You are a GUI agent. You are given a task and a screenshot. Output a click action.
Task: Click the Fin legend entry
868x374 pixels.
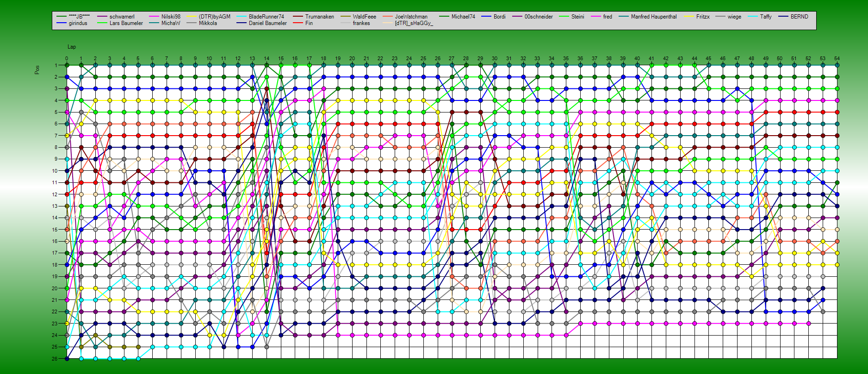tap(309, 23)
